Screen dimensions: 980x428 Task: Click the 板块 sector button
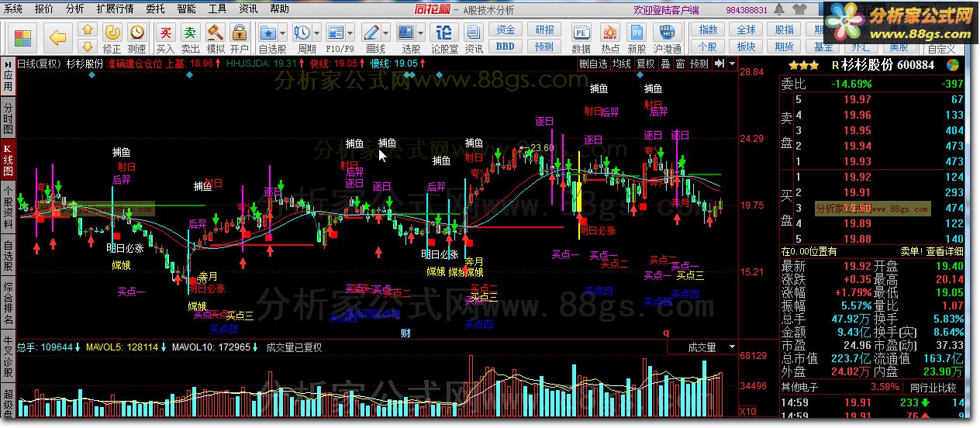(746, 47)
